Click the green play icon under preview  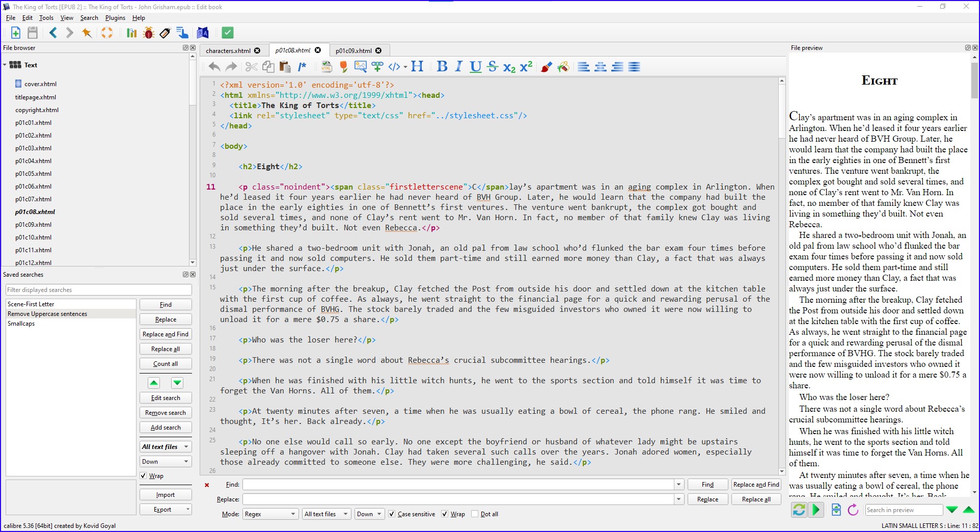click(816, 510)
